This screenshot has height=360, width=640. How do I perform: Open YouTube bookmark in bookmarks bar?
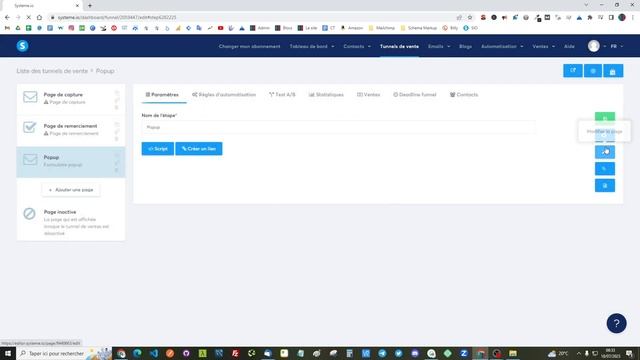(220, 28)
